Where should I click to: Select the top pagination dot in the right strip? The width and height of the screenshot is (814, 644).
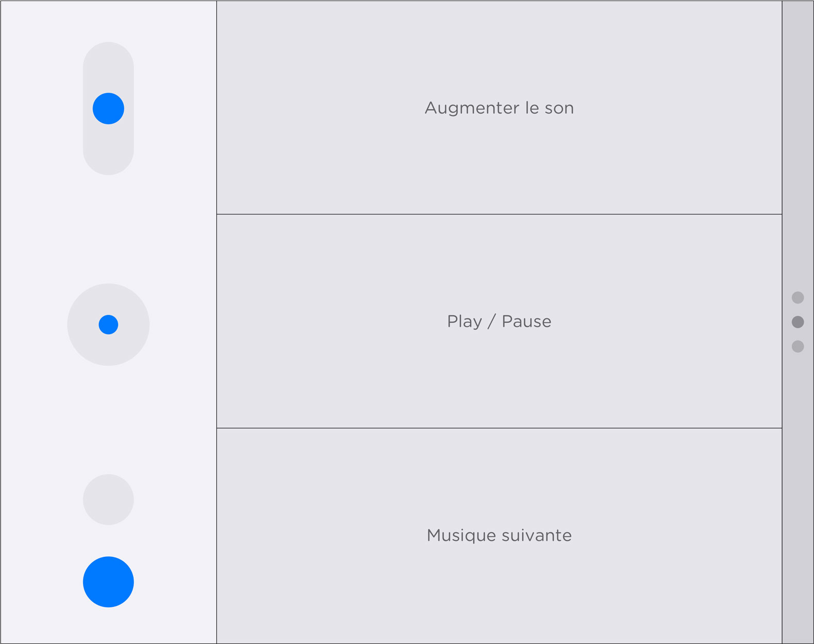click(798, 298)
